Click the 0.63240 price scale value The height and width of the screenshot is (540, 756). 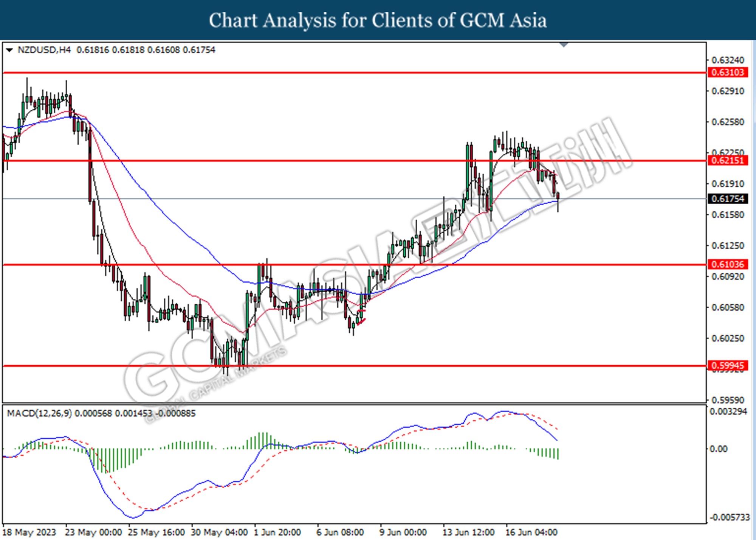click(728, 60)
